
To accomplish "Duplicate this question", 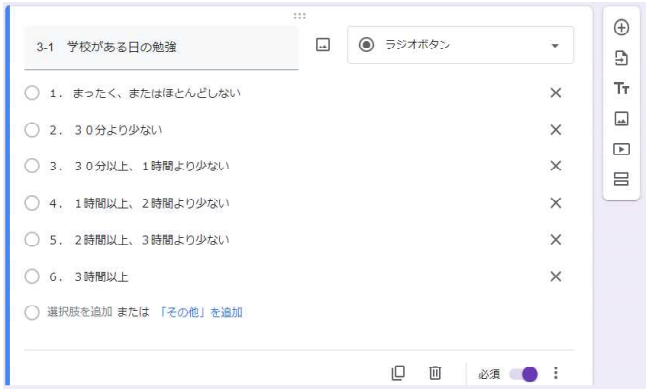I will point(398,373).
